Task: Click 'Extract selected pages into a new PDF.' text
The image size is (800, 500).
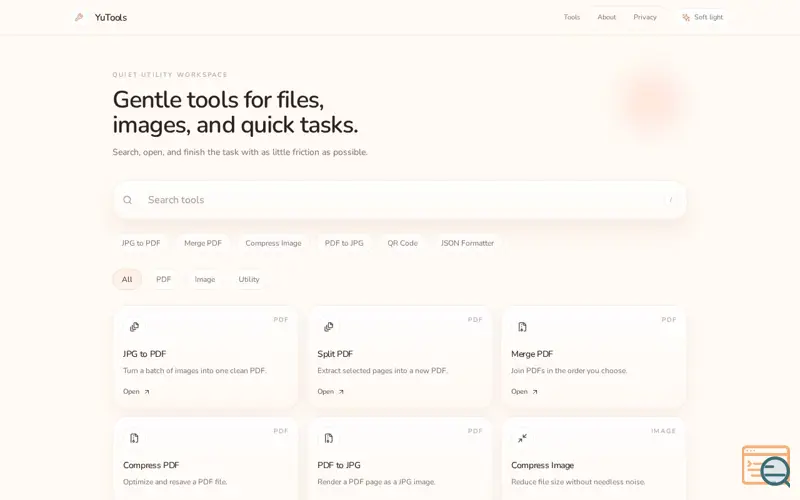Action: pos(383,370)
